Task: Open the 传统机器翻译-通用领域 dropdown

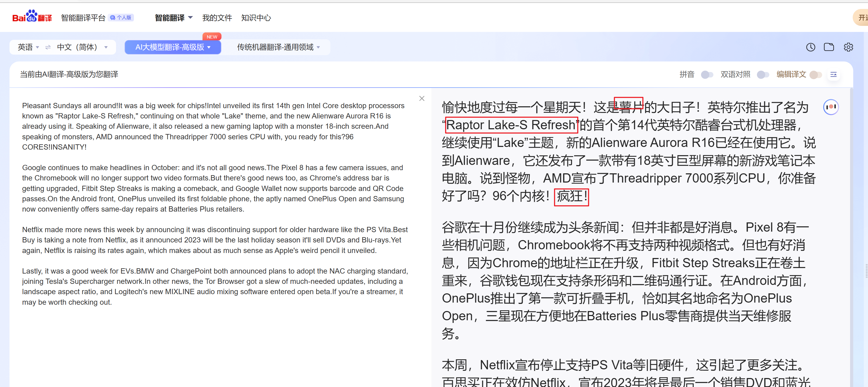Action: (x=278, y=47)
